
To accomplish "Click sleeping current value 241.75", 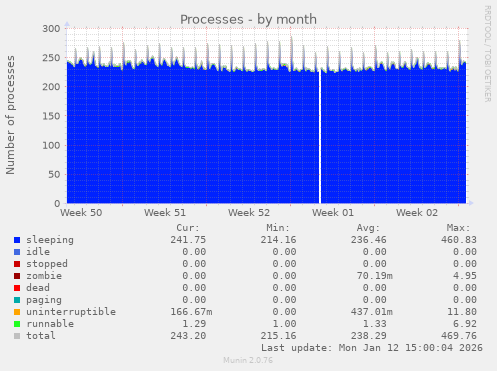I will click(x=188, y=240).
